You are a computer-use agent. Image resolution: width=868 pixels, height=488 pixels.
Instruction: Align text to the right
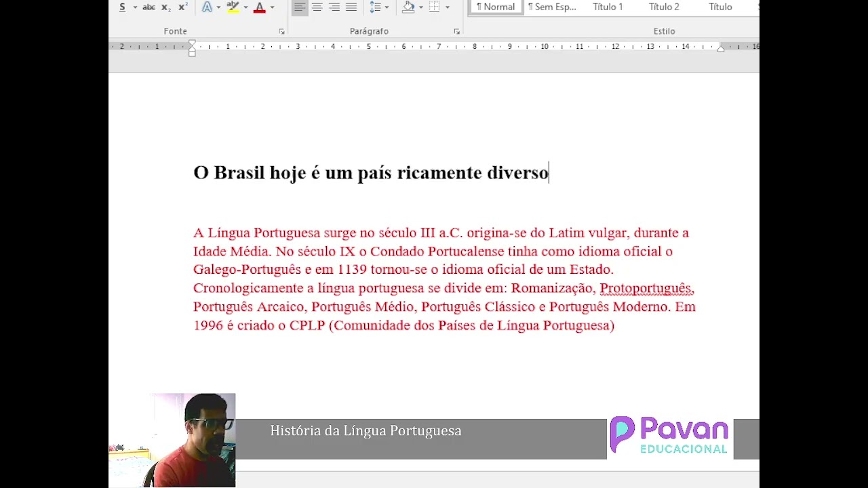pos(334,7)
